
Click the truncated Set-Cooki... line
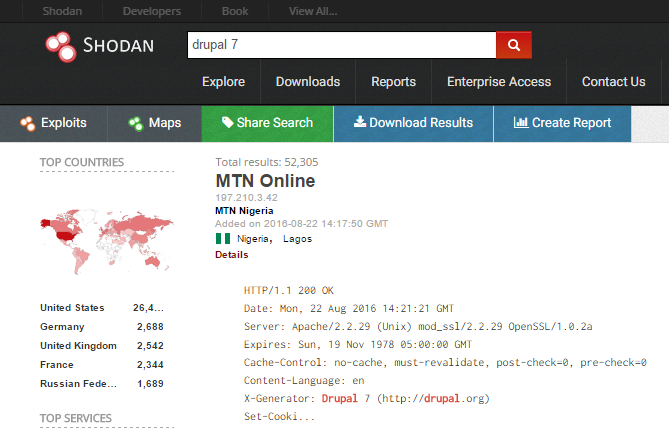point(279,416)
